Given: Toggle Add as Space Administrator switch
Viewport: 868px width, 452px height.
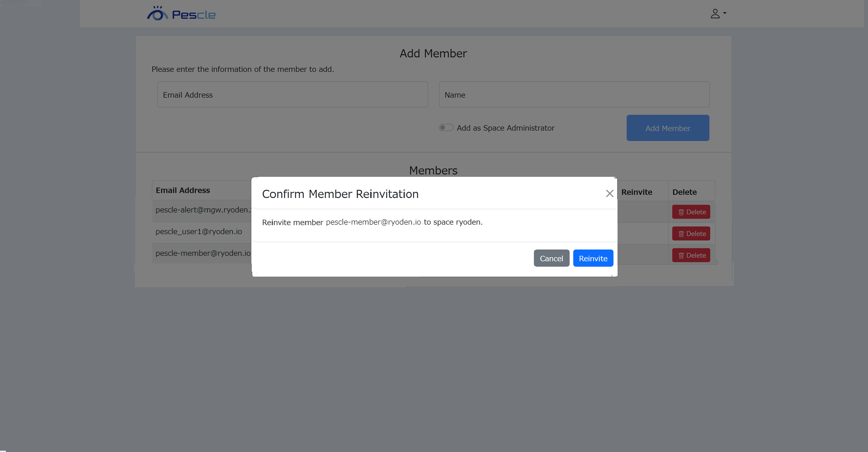Looking at the screenshot, I should point(446,128).
